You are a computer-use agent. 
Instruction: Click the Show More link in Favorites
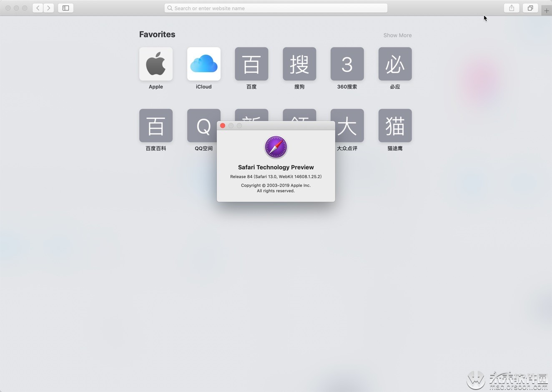click(397, 35)
